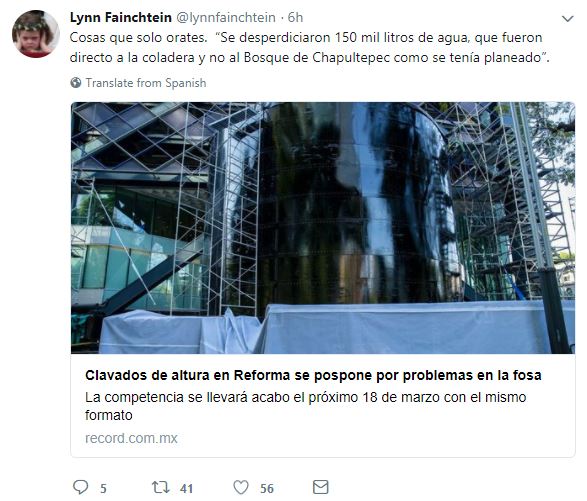Open the @lynnfainchtein handle
The height and width of the screenshot is (501, 587).
point(226,17)
